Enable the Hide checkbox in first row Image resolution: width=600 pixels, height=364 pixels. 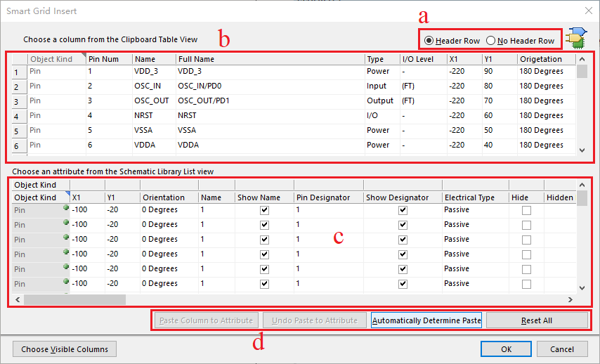(526, 210)
